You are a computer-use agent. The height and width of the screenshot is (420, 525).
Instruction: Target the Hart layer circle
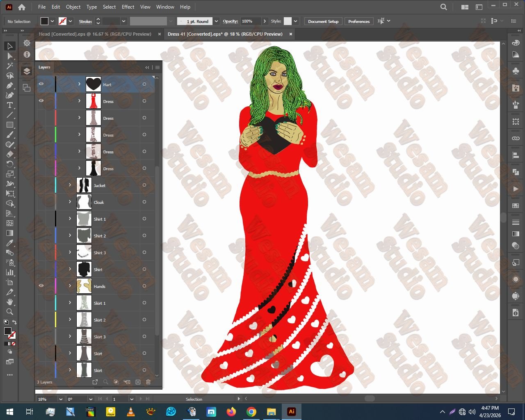pos(144,84)
